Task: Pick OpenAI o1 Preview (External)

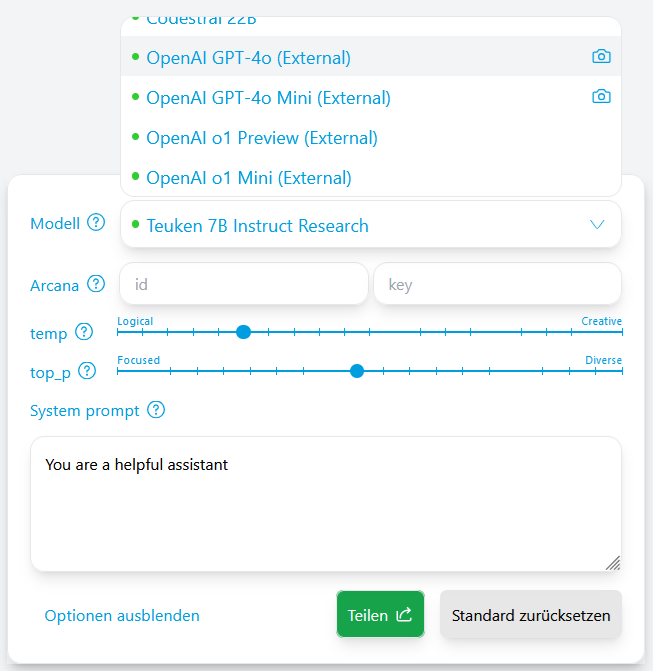Action: pos(262,138)
